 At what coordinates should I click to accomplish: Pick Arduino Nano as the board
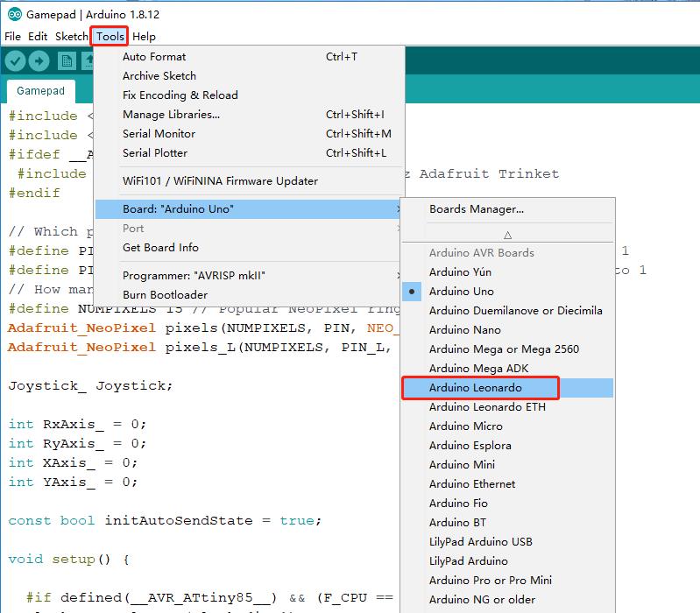464,330
